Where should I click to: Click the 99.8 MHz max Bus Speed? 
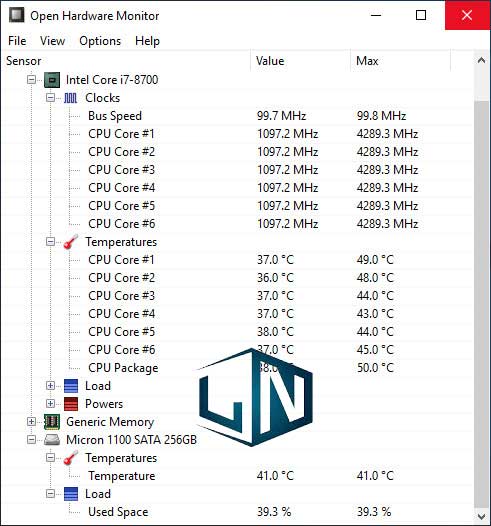pyautogui.click(x=381, y=116)
